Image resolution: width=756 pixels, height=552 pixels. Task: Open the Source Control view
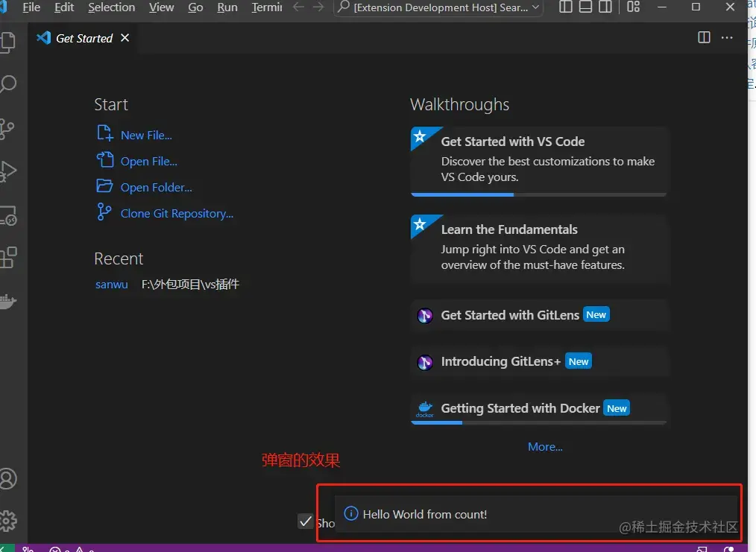tap(7, 129)
